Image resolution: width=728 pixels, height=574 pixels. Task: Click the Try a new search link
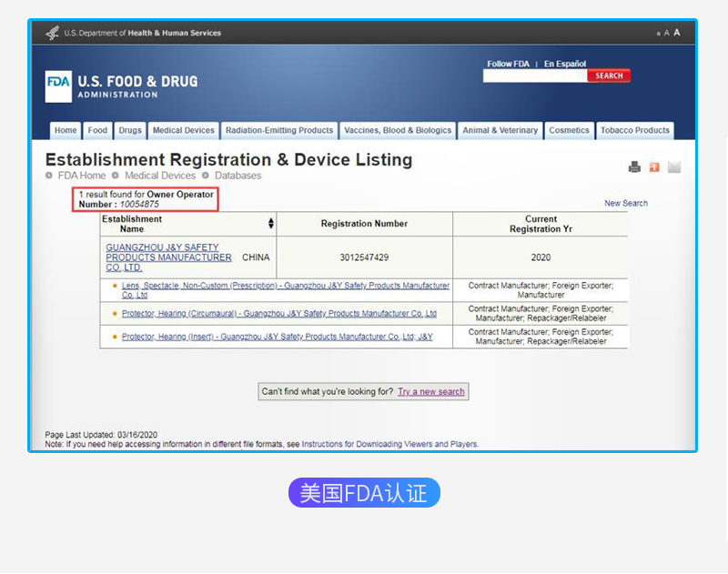pyautogui.click(x=431, y=392)
